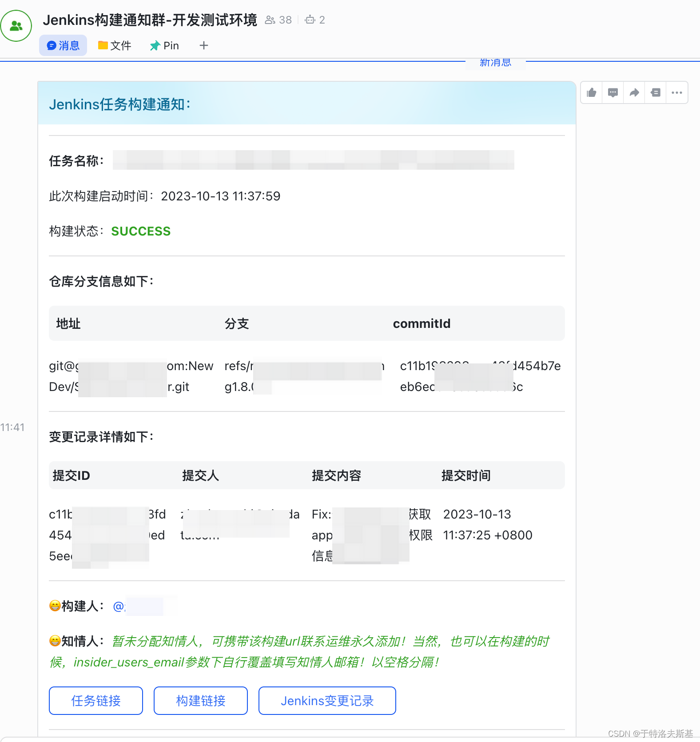Viewport: 700px width, 742px height.
Task: Open the bots count icon
Action: (315, 20)
